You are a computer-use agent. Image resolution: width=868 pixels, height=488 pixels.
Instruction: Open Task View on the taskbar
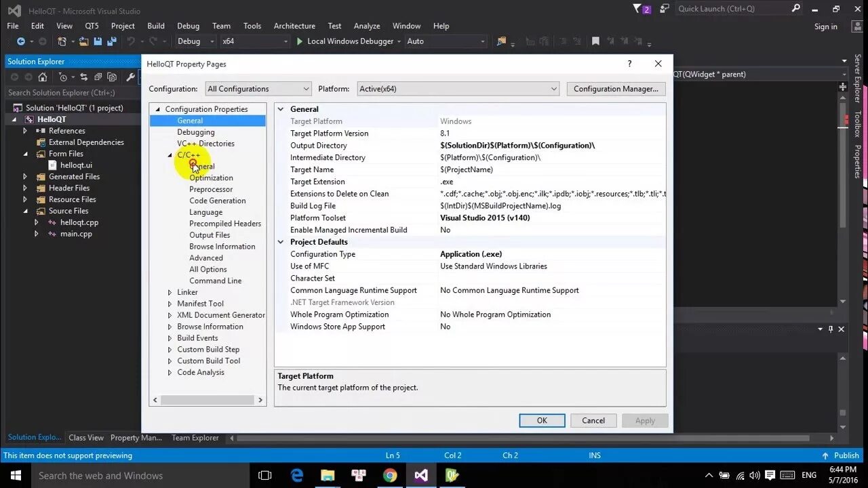tap(265, 475)
